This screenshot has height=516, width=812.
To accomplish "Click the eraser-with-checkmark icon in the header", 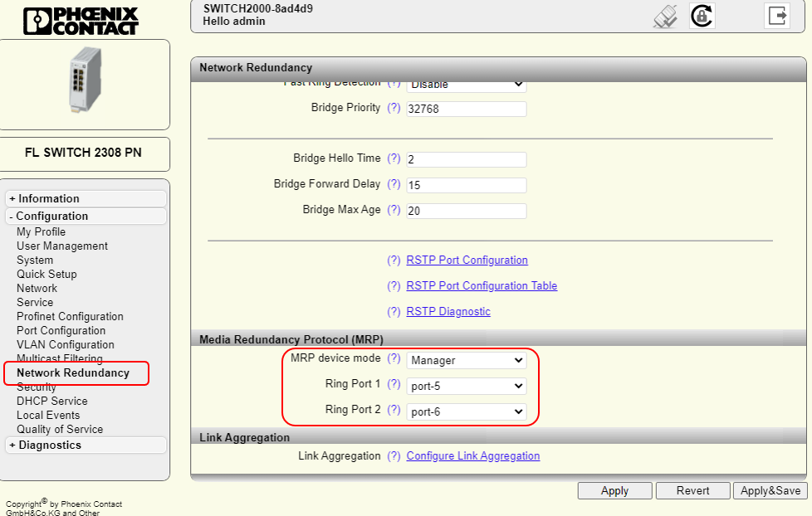I will (x=664, y=16).
